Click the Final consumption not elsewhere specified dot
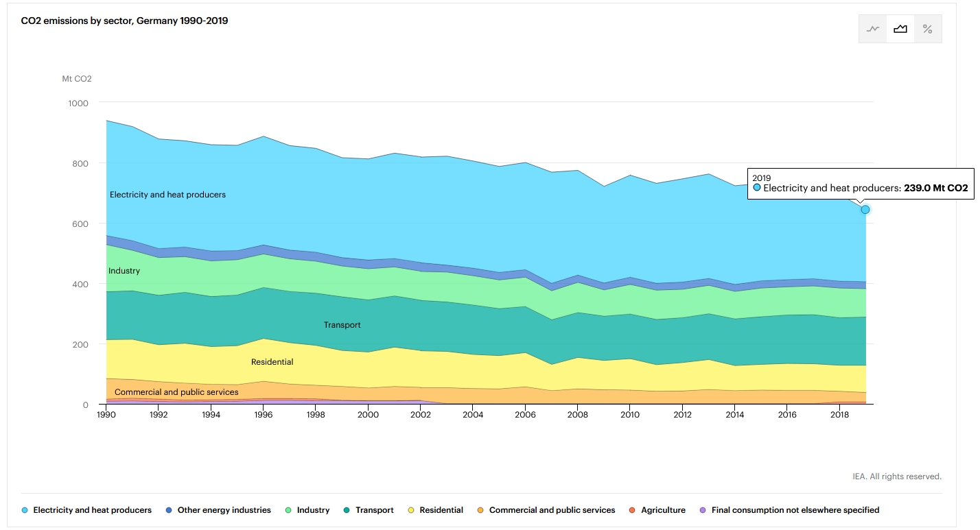The image size is (980, 530). pos(702,510)
